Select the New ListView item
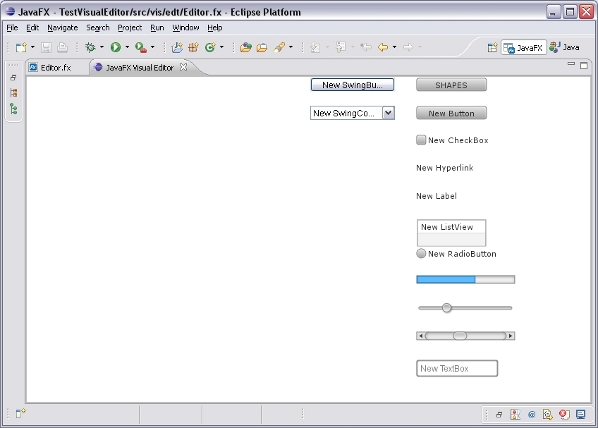This screenshot has width=598, height=428. coord(451,227)
